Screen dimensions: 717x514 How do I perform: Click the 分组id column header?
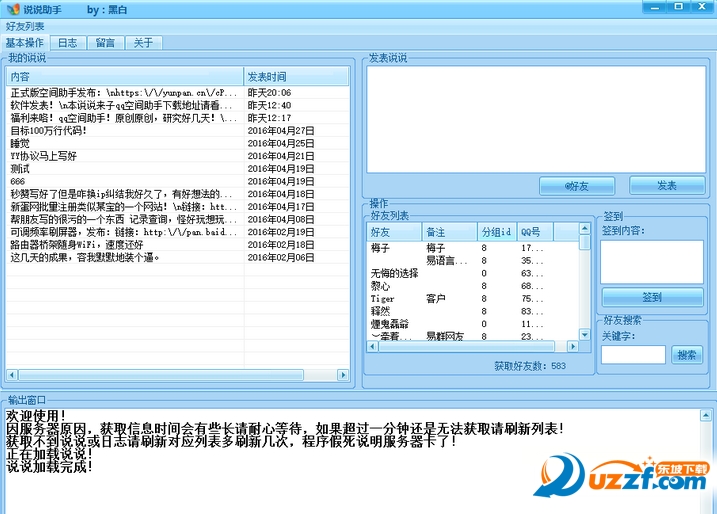click(x=497, y=232)
